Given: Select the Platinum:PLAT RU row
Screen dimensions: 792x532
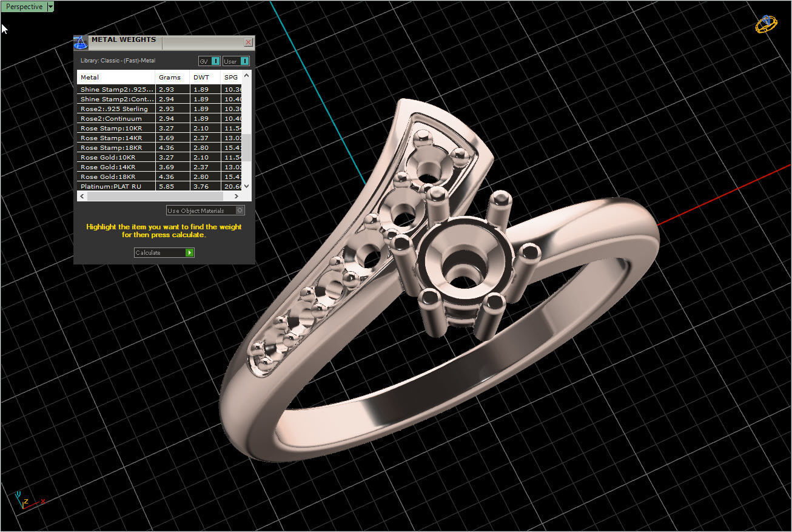Looking at the screenshot, I should [x=160, y=186].
